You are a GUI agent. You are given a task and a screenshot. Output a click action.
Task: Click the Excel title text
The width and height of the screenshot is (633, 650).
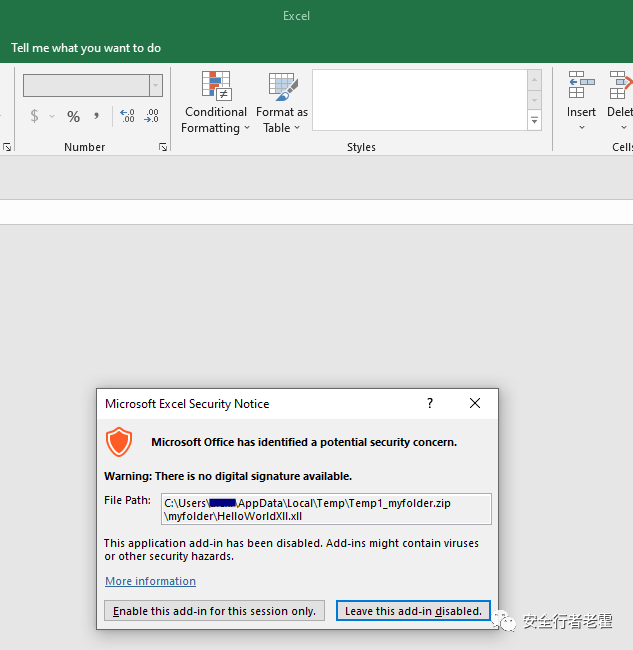click(296, 16)
